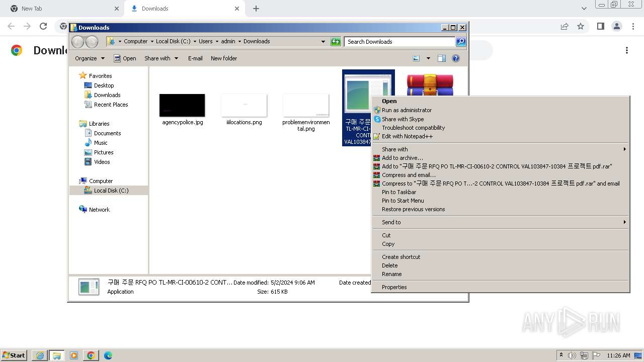Choose Compress and email... entry

point(409,175)
